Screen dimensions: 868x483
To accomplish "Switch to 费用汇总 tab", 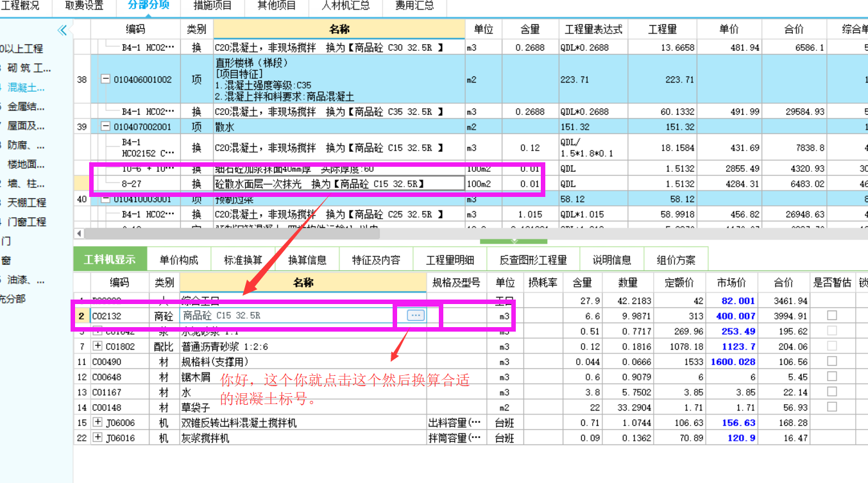I will 414,6.
